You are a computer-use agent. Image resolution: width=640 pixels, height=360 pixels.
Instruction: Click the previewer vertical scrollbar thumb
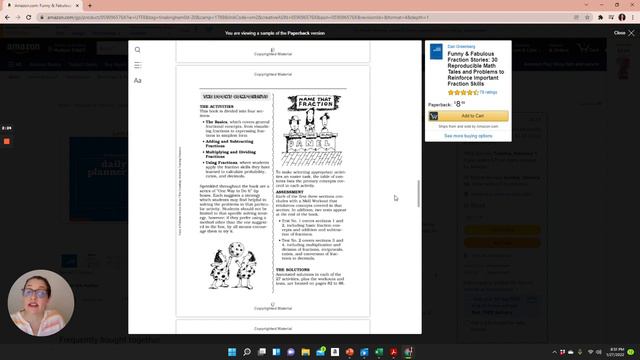418,193
